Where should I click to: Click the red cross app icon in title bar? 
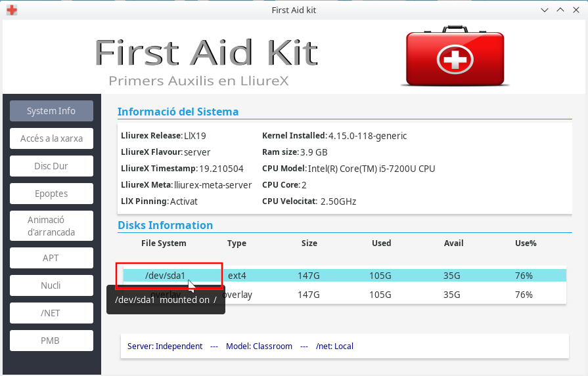[11, 10]
